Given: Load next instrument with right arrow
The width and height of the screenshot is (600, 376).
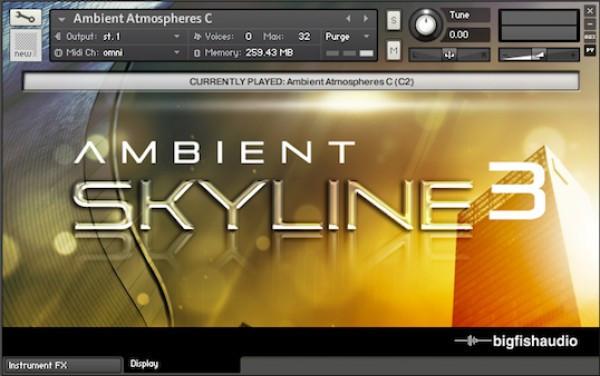Looking at the screenshot, I should (366, 18).
